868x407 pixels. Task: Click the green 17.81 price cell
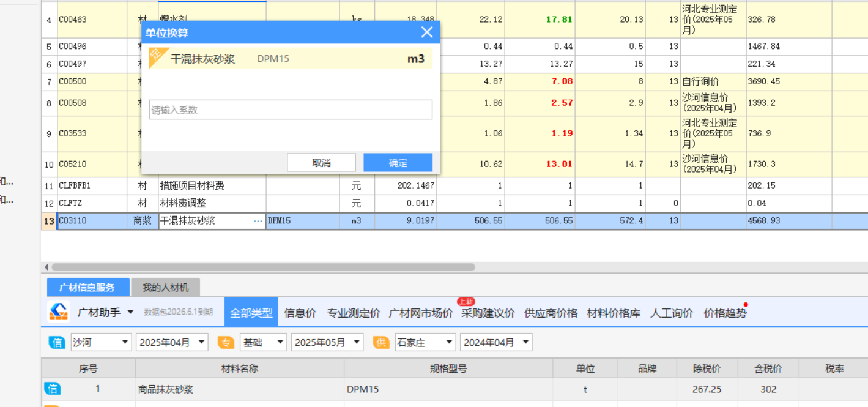[540, 20]
